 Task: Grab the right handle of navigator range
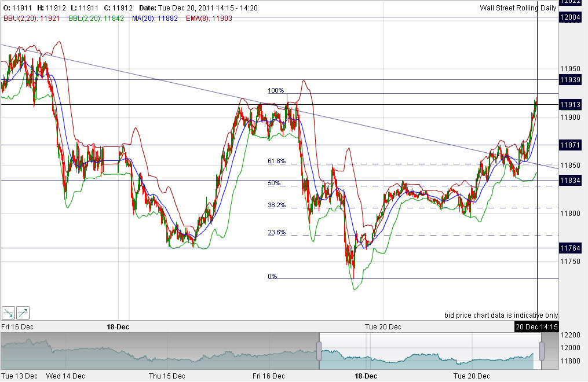click(542, 351)
